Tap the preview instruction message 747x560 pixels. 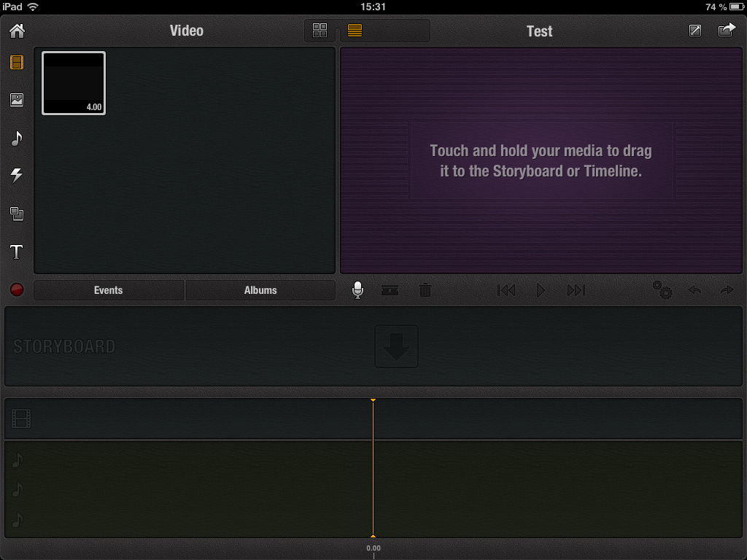pos(541,161)
